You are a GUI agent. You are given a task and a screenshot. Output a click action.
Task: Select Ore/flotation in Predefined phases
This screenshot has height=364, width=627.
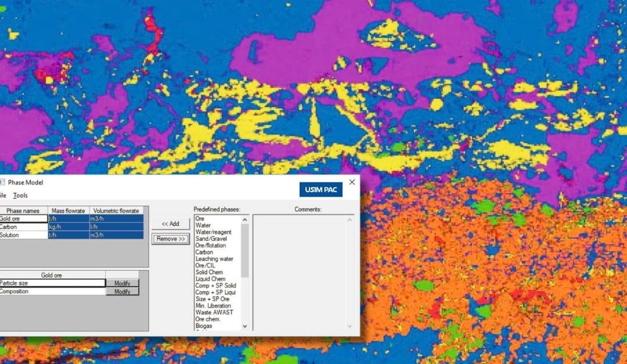pos(211,246)
